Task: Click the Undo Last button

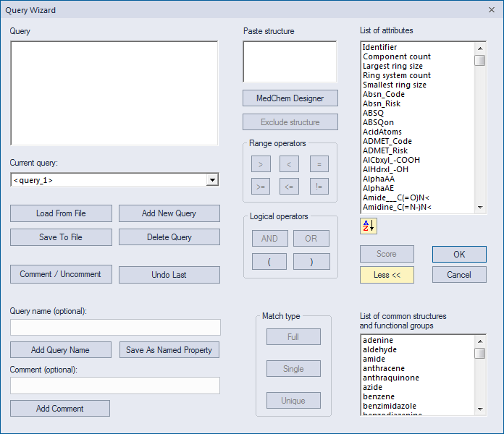Action: 169,275
